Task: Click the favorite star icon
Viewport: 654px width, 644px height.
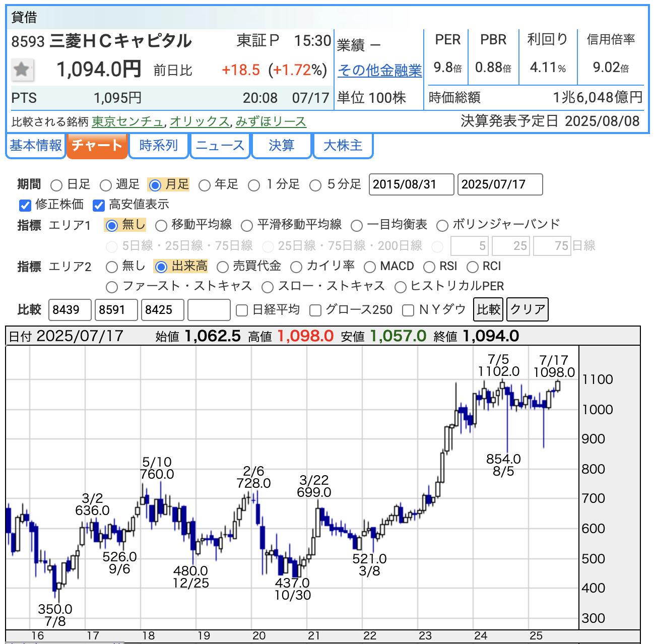Action: [22, 70]
